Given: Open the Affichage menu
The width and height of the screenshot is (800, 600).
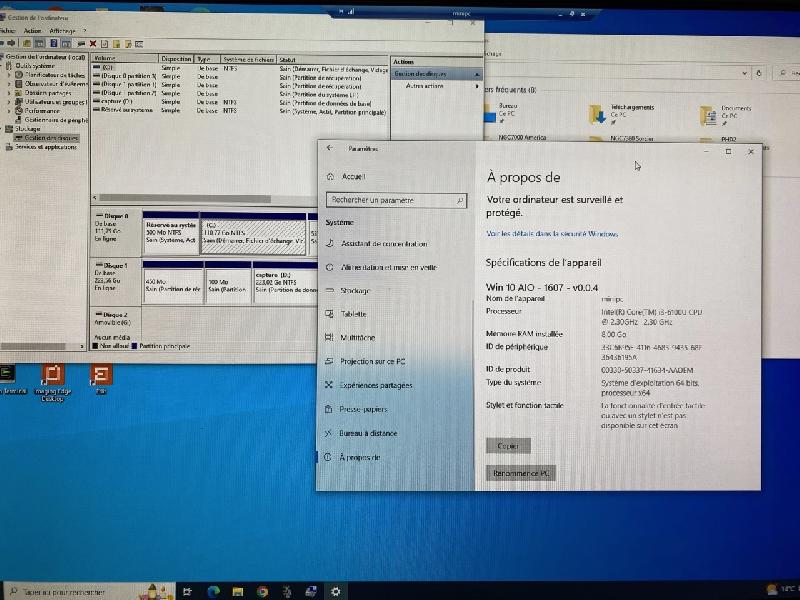Looking at the screenshot, I should 62,31.
